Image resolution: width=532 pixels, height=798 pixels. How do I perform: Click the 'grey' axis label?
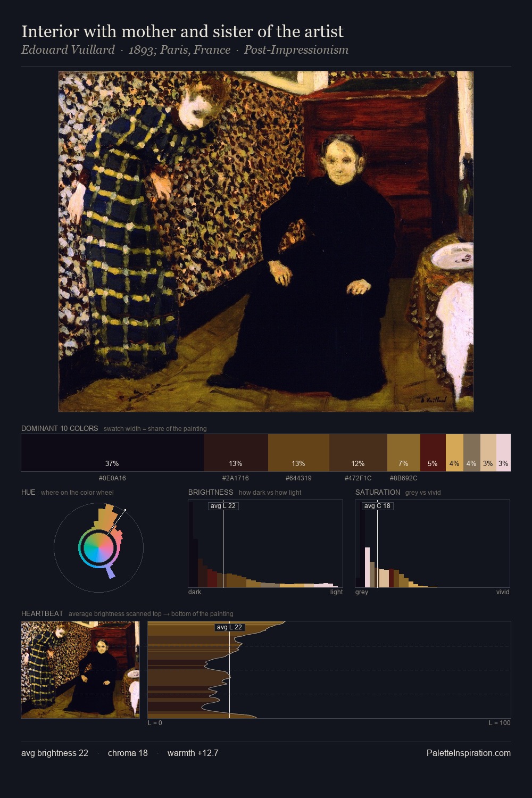362,592
